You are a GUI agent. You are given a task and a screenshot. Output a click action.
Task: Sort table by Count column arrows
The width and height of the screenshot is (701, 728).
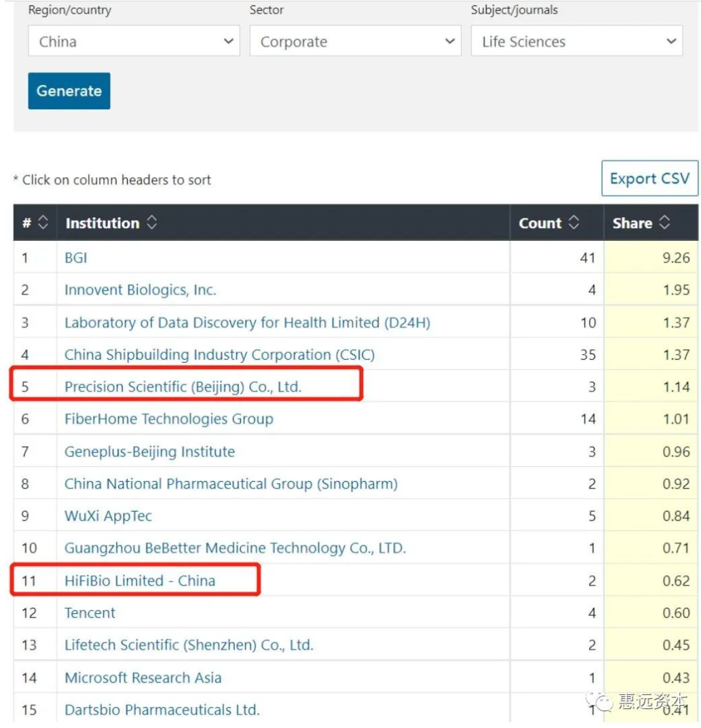[574, 223]
